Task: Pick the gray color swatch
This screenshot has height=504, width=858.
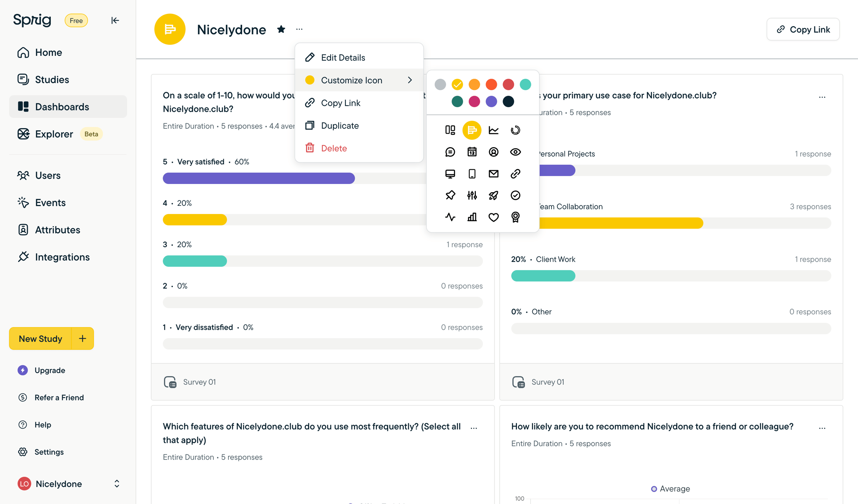Action: click(440, 84)
